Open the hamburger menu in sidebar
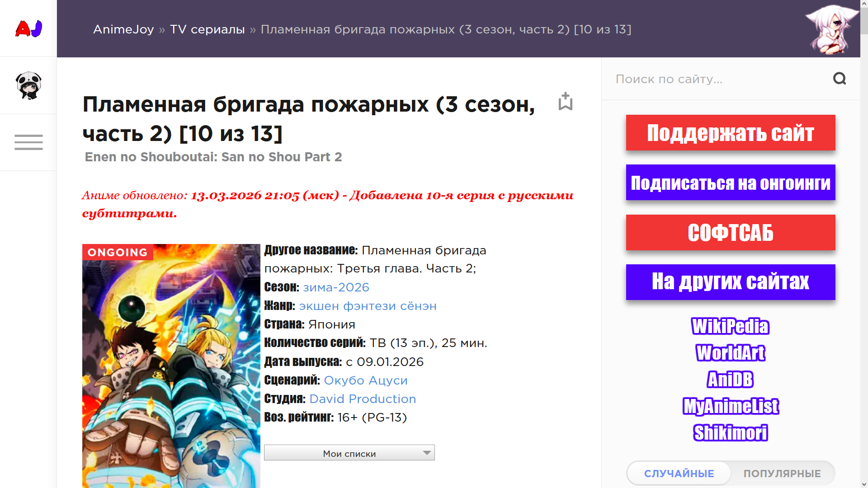The width and height of the screenshot is (868, 488). [x=28, y=142]
